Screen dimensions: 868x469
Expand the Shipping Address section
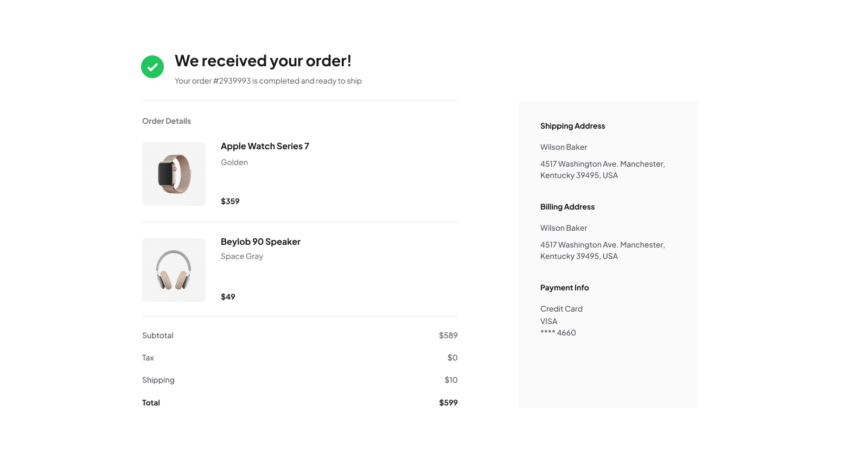pos(572,125)
